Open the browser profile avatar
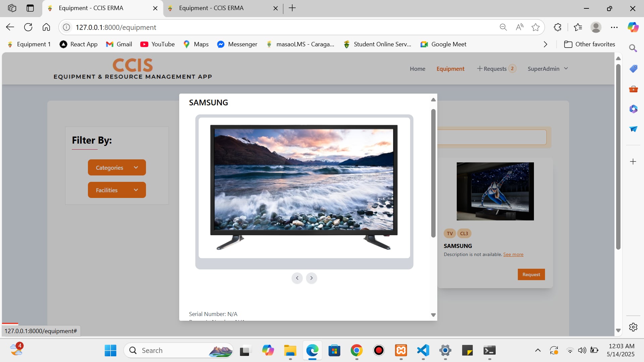Image resolution: width=644 pixels, height=362 pixels. click(x=596, y=27)
